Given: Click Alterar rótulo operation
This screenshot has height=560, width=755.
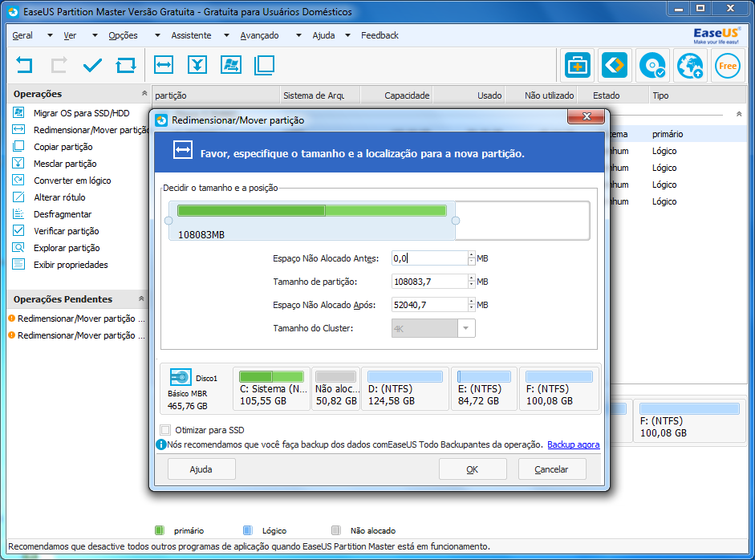Looking at the screenshot, I should click(59, 197).
